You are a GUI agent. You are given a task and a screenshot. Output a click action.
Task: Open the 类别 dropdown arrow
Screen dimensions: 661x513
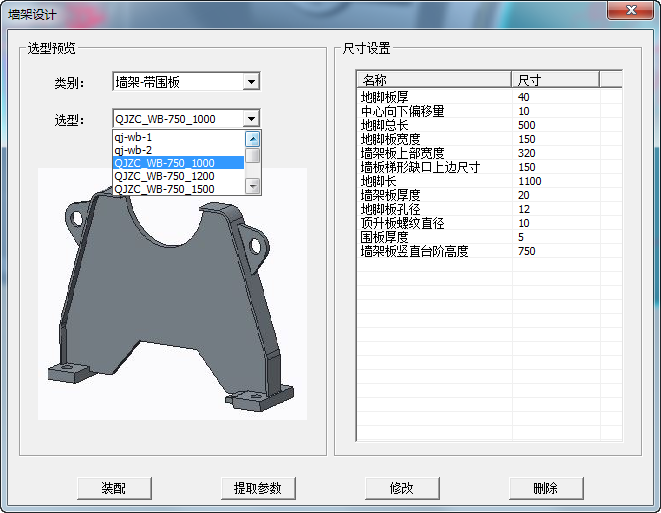pos(251,82)
